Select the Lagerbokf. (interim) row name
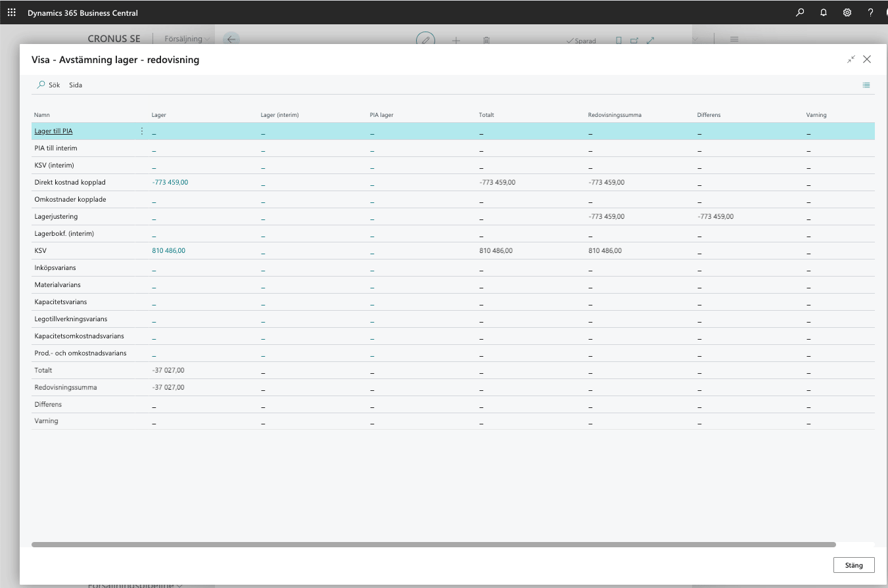This screenshot has height=588, width=888. coord(64,233)
